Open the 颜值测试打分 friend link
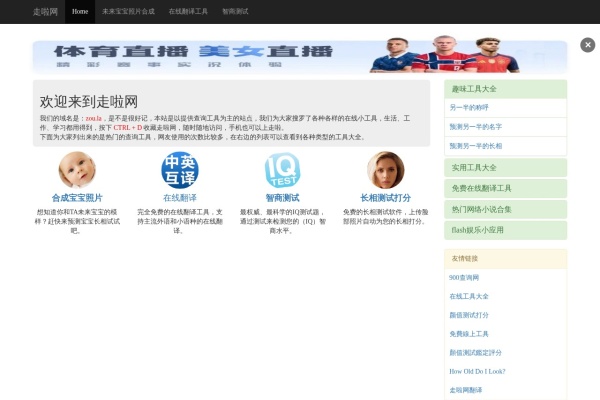Image resolution: width=600 pixels, height=400 pixels. pos(469,315)
